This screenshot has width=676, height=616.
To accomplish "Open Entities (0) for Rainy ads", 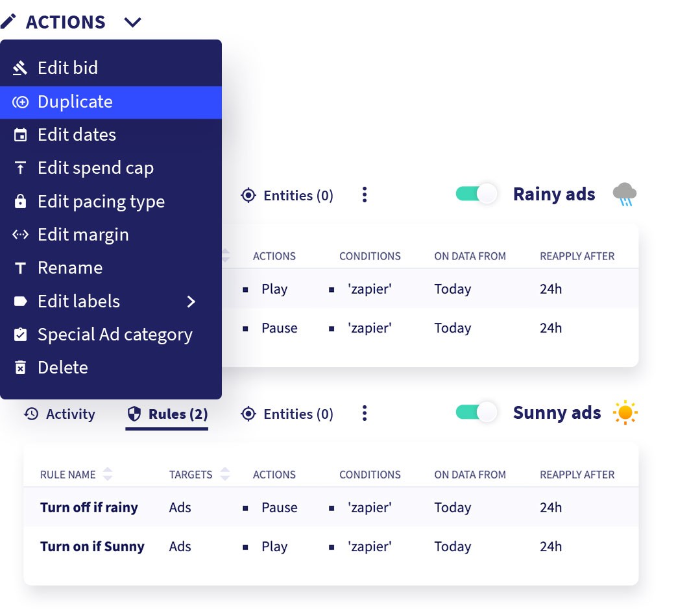I will tap(287, 196).
